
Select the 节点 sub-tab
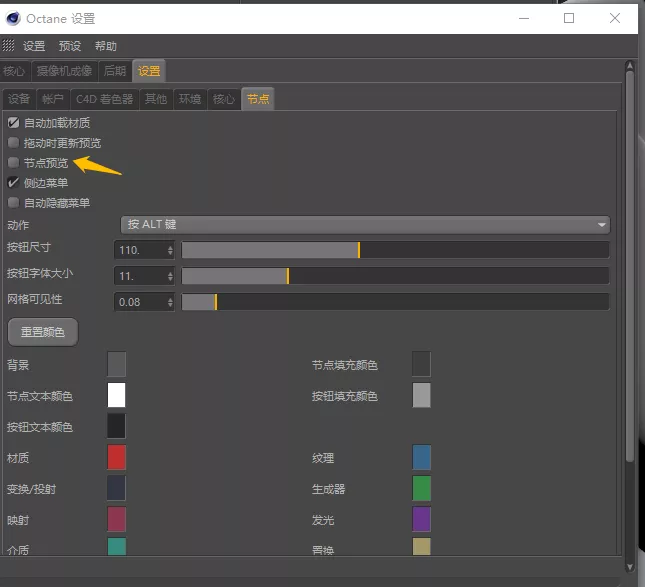coord(258,99)
